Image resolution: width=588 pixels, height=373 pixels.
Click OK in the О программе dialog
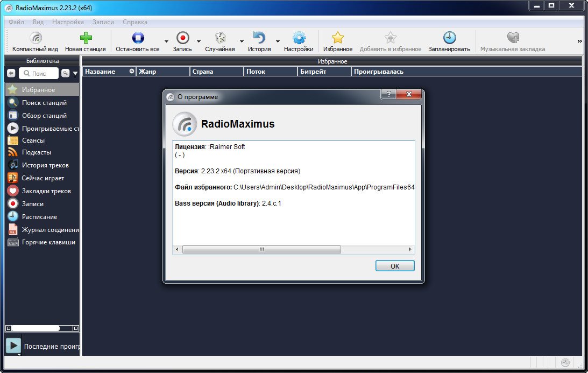point(395,266)
